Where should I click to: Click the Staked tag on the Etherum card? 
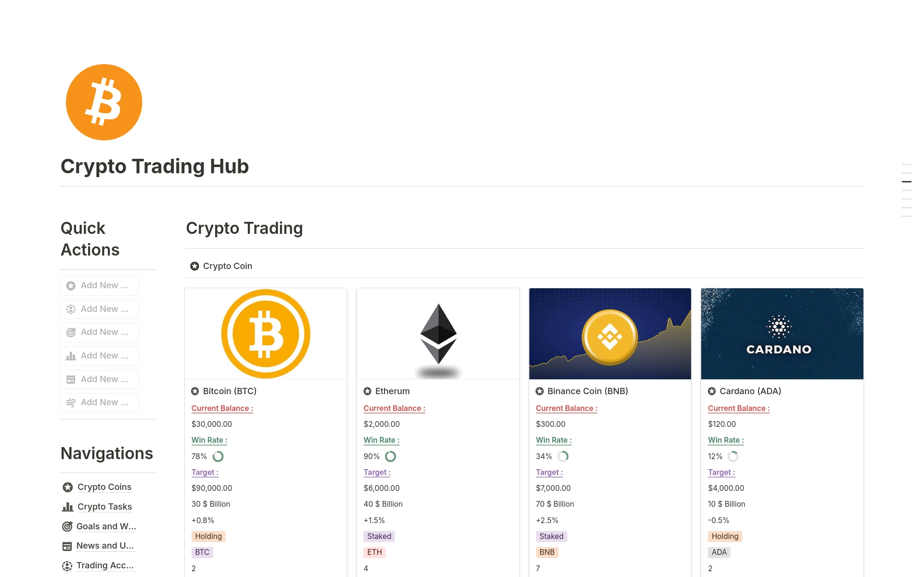[x=379, y=536]
